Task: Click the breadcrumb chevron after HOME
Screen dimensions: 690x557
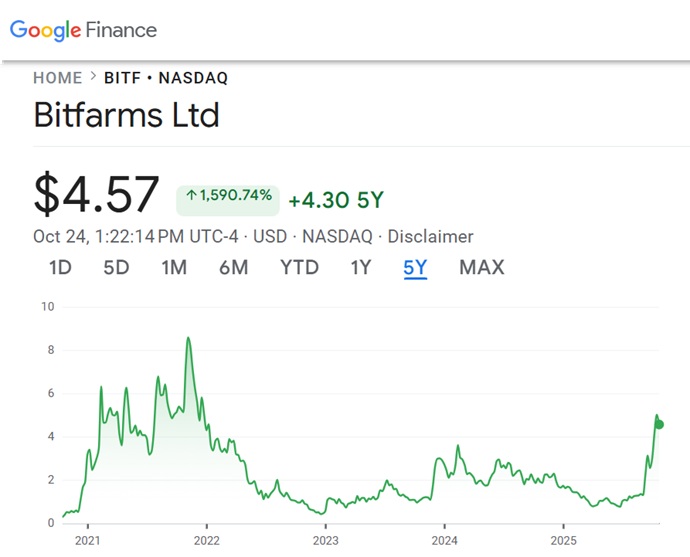Action: pos(93,77)
